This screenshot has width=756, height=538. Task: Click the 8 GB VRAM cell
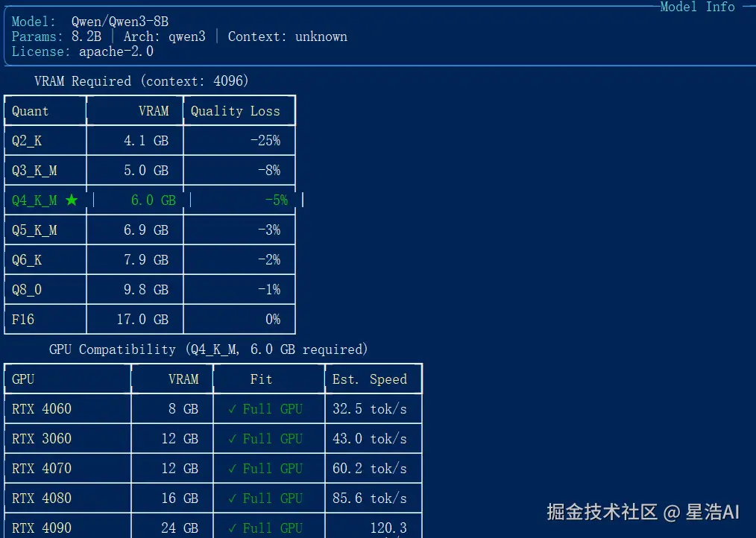point(183,409)
